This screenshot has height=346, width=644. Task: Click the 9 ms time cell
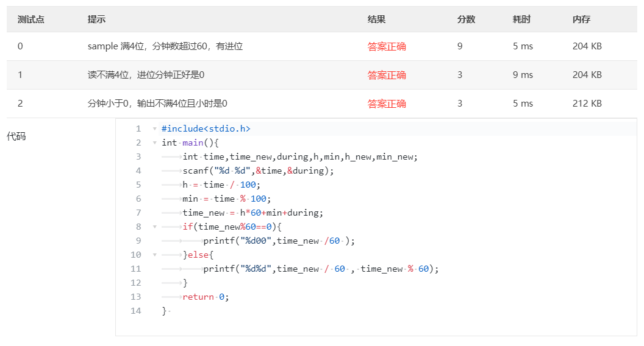523,75
